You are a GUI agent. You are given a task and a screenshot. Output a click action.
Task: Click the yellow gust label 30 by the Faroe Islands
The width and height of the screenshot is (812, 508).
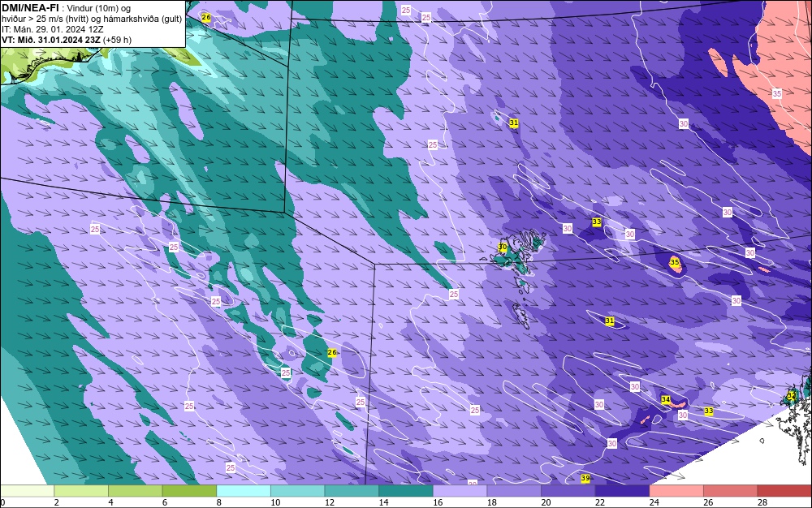pos(503,248)
